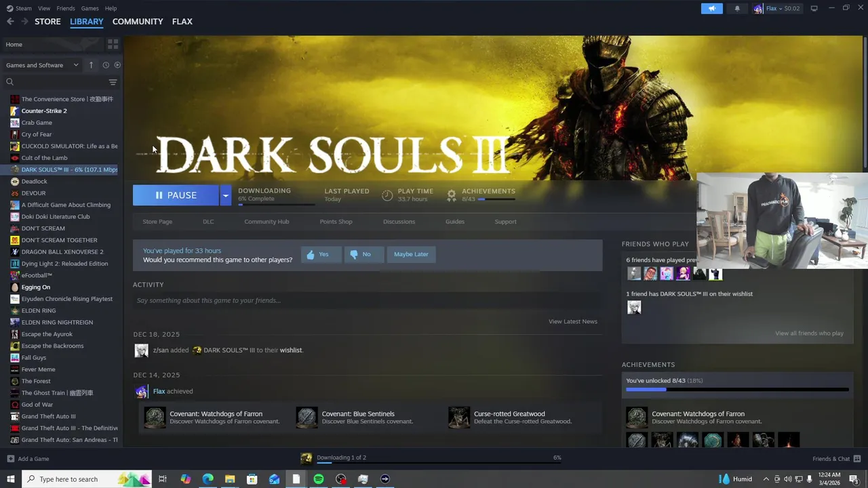Viewport: 868px width, 488px height.
Task: Open the Flax account dropdown
Action: point(777,9)
